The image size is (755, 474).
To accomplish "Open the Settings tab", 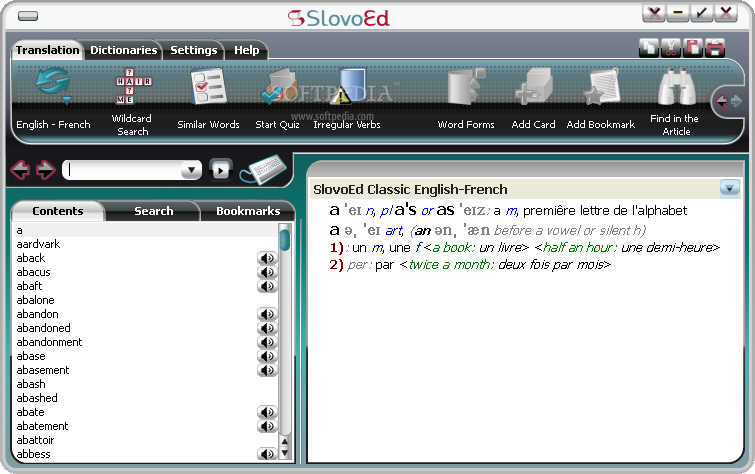I will (x=194, y=50).
